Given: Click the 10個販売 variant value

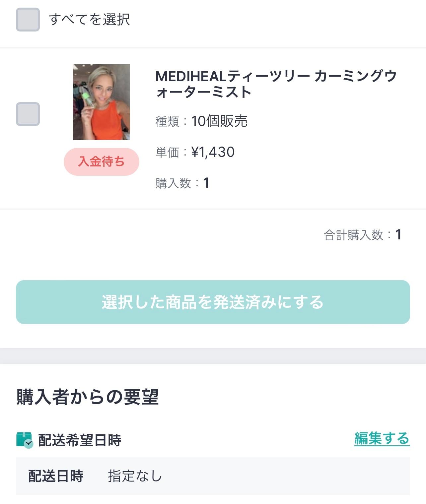Looking at the screenshot, I should coord(219,121).
